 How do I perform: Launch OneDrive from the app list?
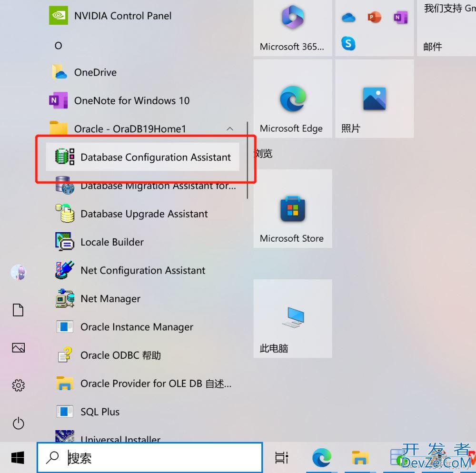143,72
